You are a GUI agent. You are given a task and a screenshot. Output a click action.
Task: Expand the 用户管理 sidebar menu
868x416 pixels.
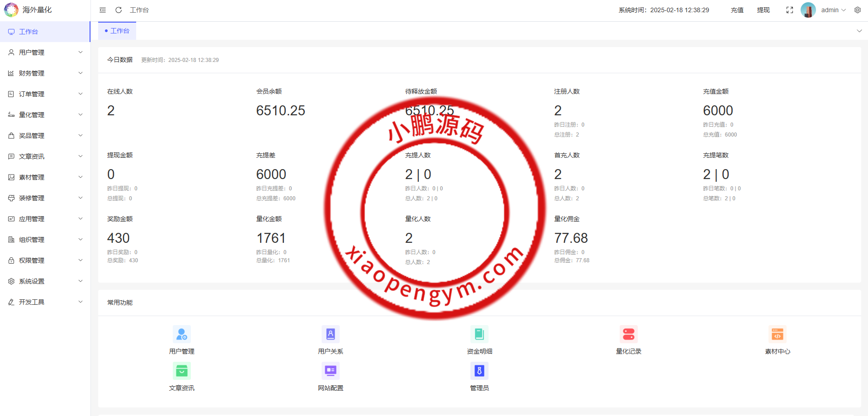(x=45, y=52)
